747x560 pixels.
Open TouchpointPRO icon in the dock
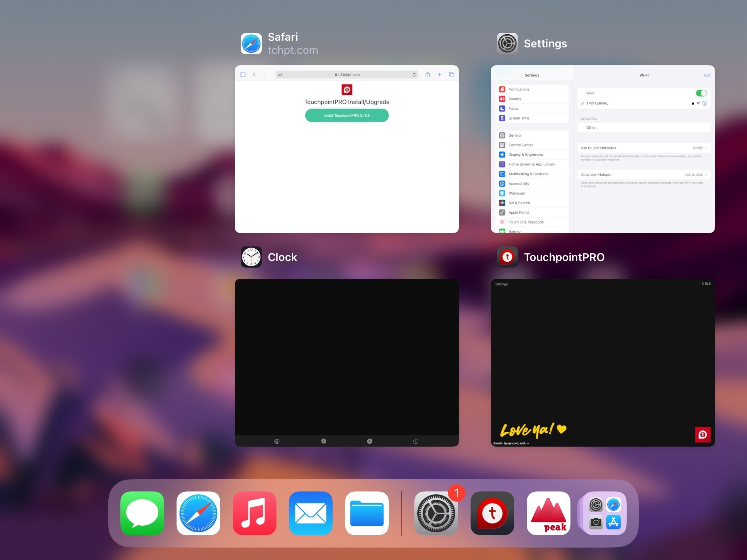pos(492,513)
